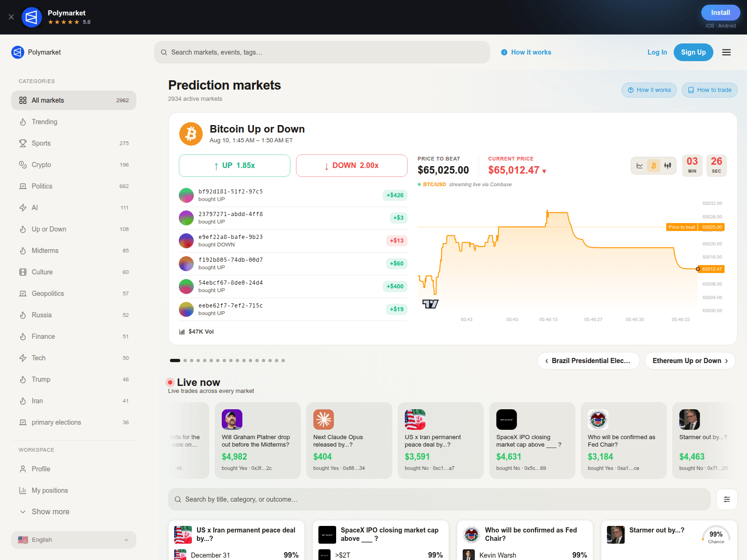
Task: Open the Profile workspace item
Action: click(74, 469)
